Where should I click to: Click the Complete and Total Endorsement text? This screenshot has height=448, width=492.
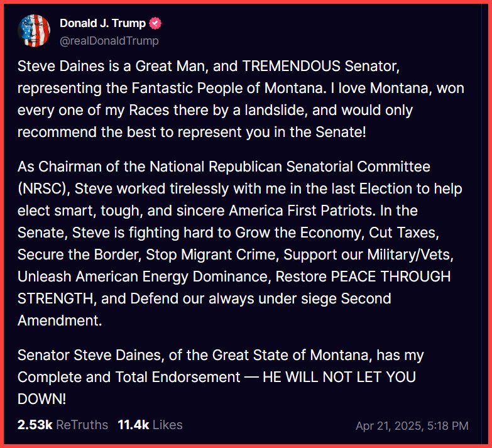click(x=129, y=377)
